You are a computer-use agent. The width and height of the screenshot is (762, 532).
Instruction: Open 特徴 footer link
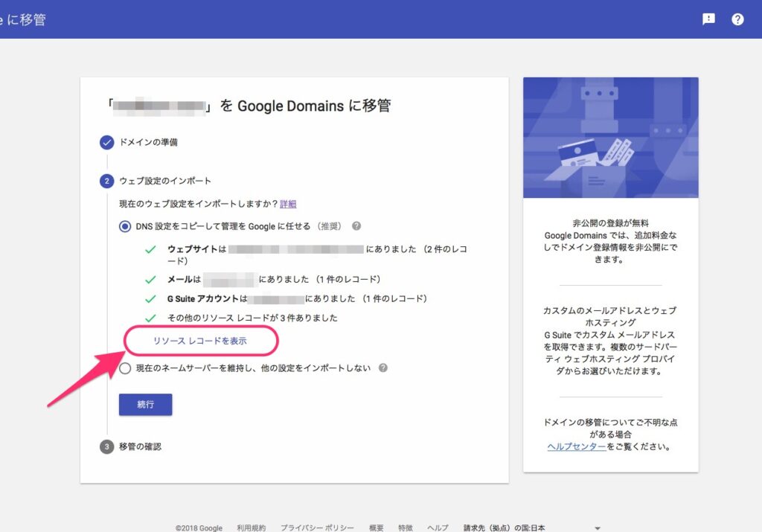(x=406, y=528)
